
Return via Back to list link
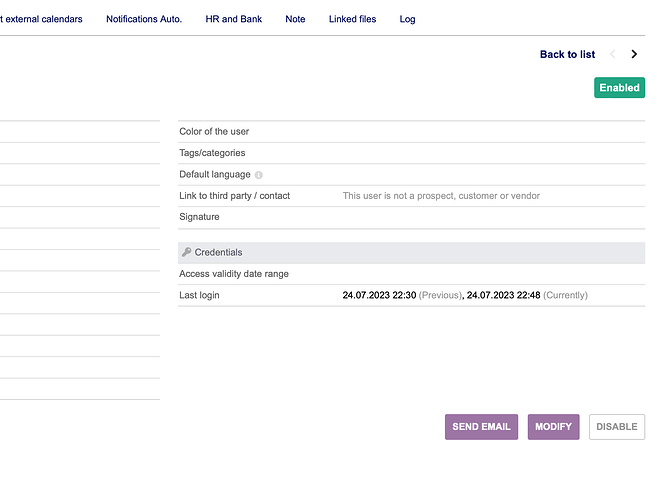[x=567, y=54]
